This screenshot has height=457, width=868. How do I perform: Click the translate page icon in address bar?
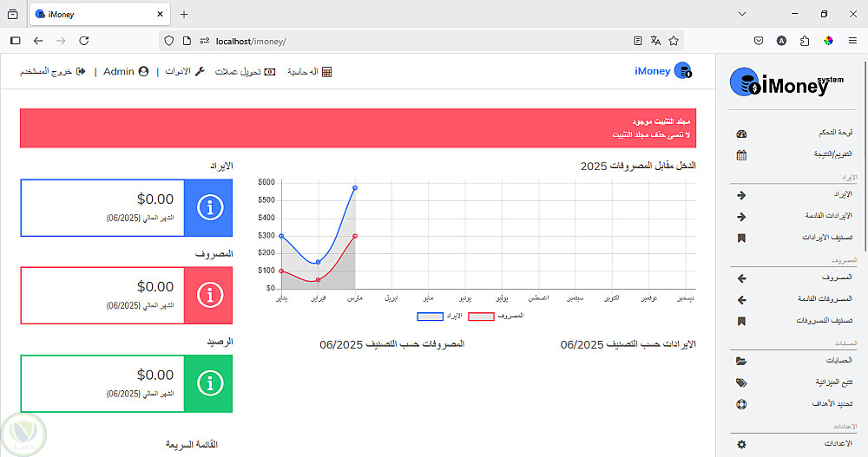click(x=655, y=41)
